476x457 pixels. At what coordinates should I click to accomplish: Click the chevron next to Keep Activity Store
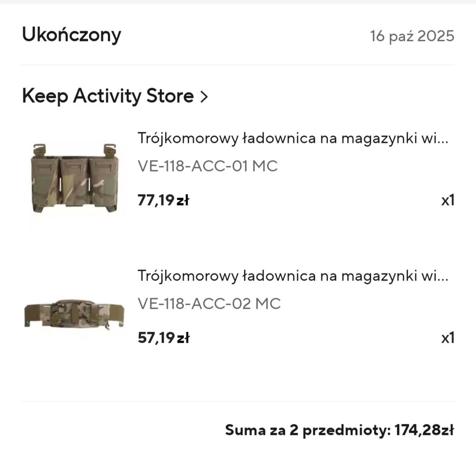(203, 97)
